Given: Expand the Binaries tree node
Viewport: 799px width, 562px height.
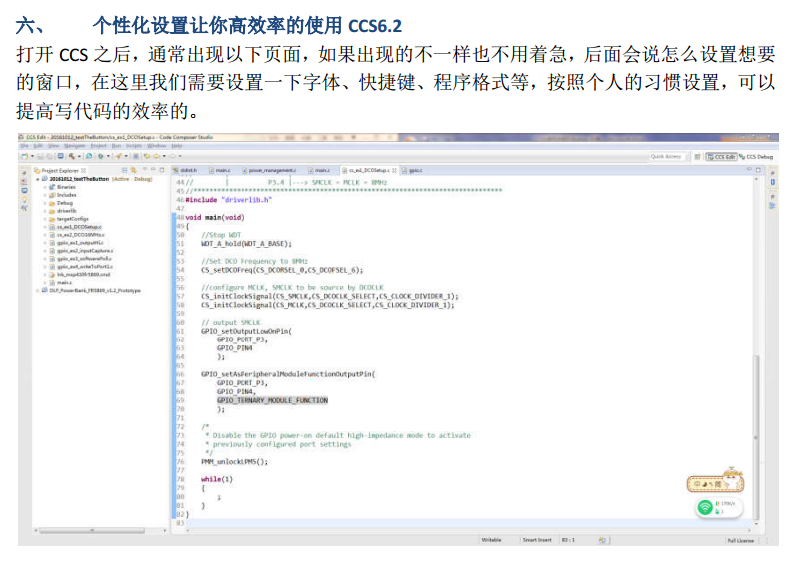Looking at the screenshot, I should coord(45,187).
